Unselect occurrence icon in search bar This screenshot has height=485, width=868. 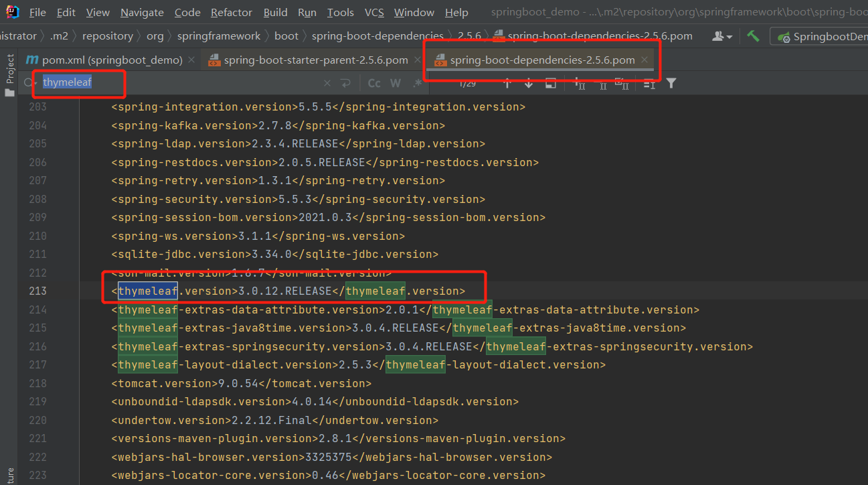600,83
